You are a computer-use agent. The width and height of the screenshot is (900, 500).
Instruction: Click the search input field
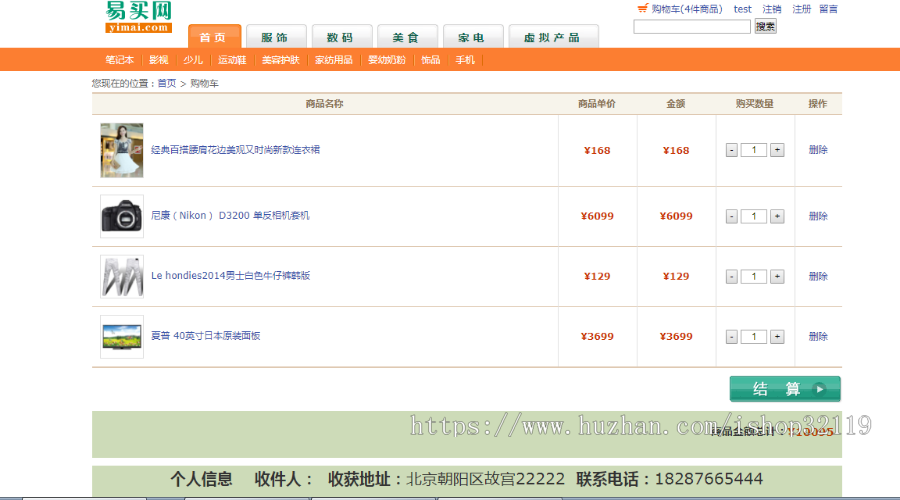(x=692, y=26)
